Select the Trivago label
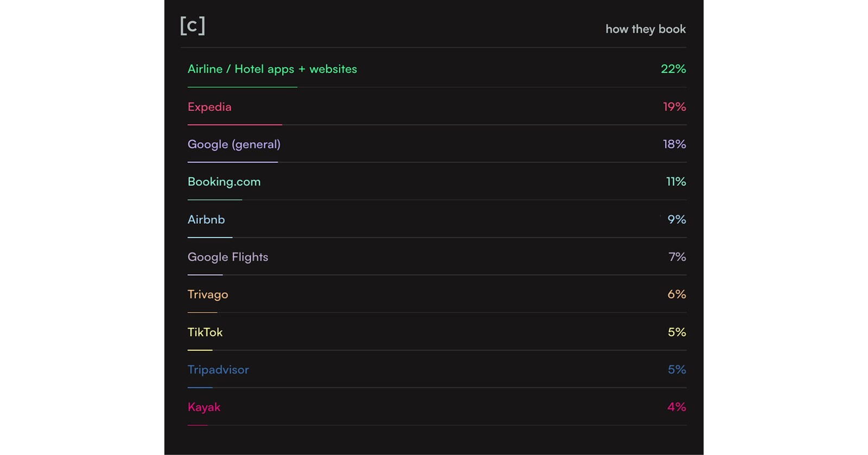This screenshot has height=455, width=868. (x=208, y=295)
